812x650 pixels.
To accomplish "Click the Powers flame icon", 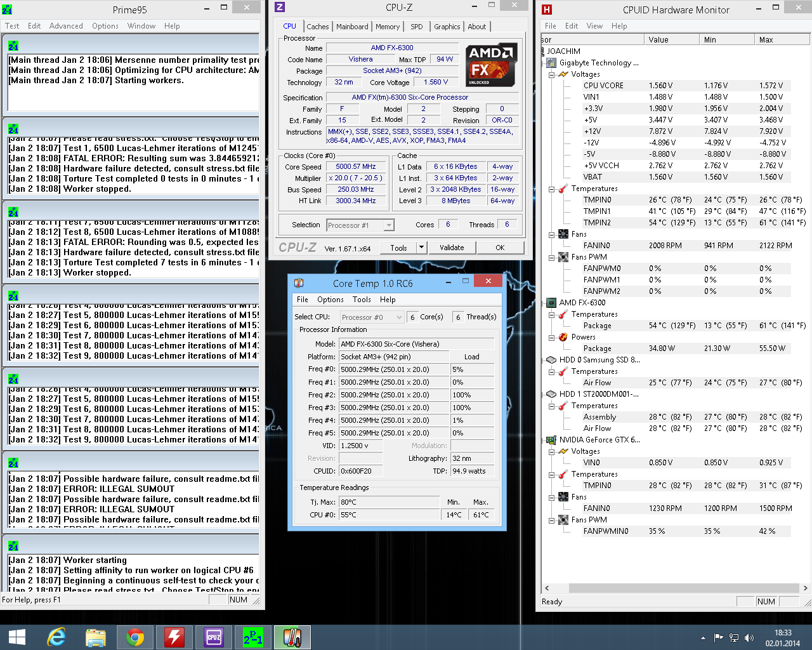I will (x=563, y=337).
